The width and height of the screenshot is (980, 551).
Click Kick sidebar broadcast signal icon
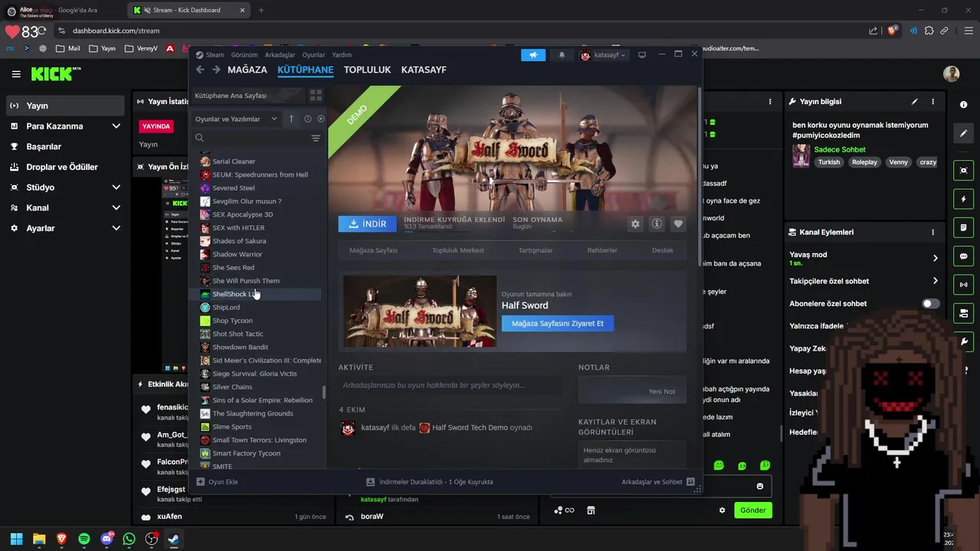963,285
